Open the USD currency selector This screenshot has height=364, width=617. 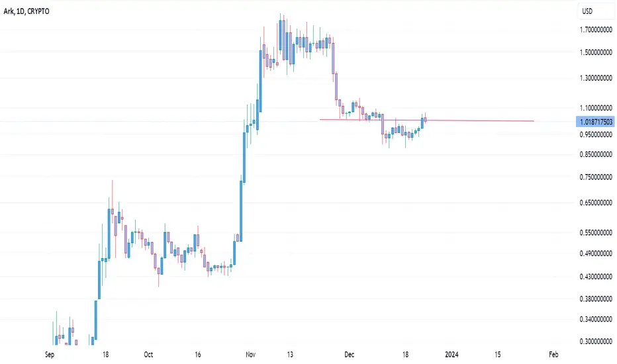595,11
